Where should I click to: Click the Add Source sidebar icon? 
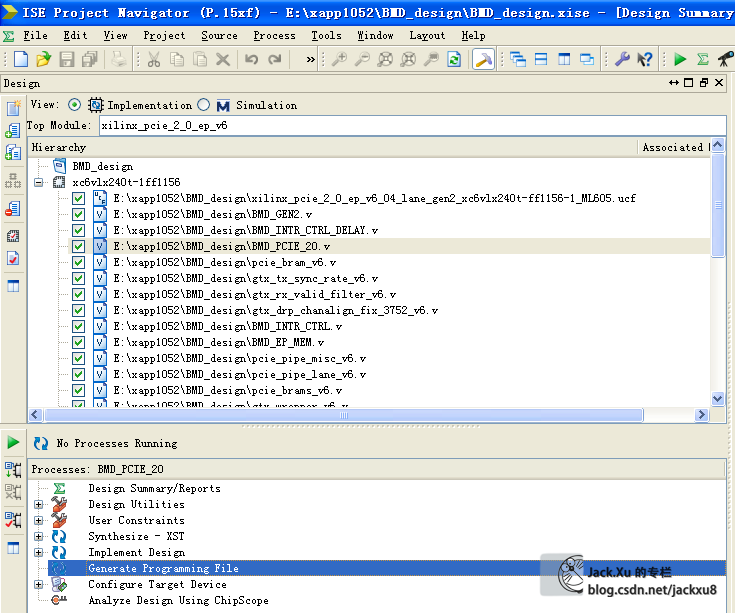coord(13,130)
